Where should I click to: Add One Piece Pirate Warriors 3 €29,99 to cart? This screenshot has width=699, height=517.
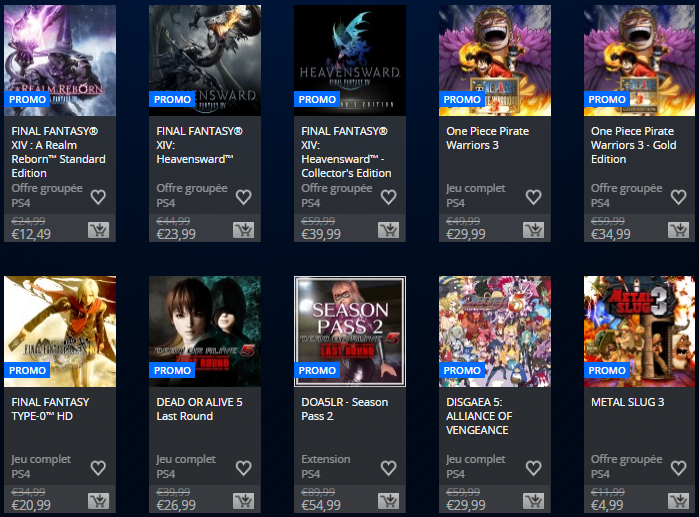(x=533, y=230)
